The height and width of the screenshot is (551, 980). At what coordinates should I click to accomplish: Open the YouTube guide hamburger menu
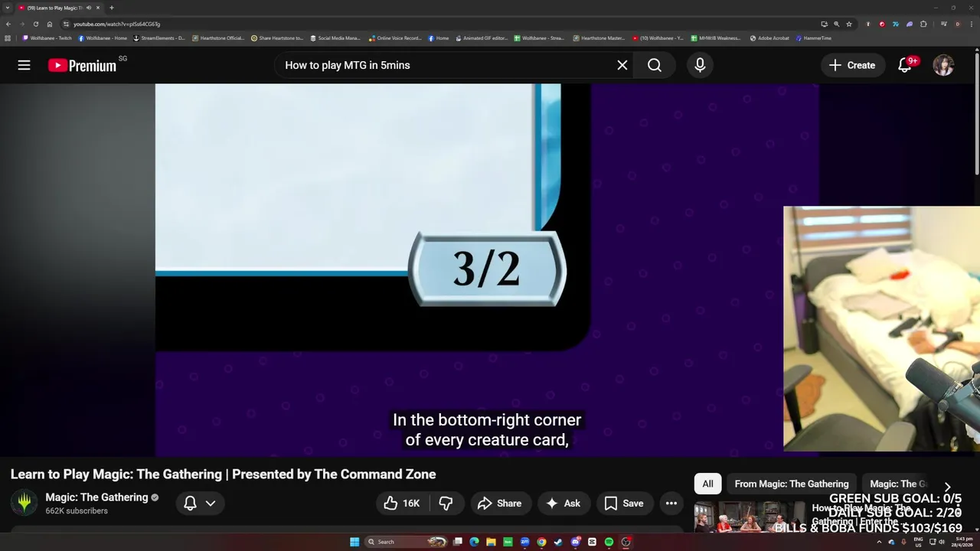click(24, 65)
